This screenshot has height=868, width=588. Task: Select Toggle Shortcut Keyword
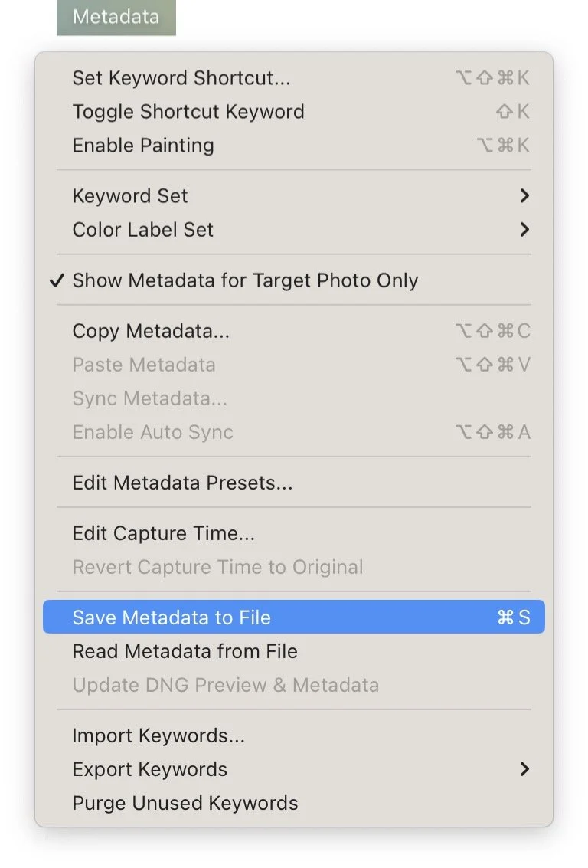(188, 112)
